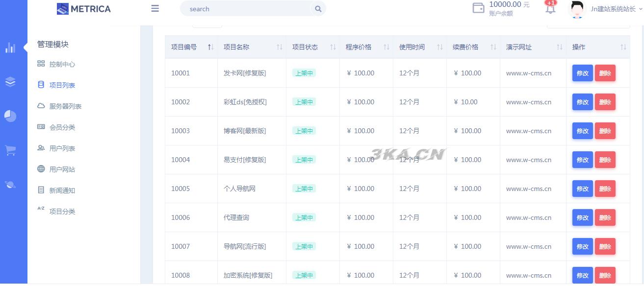The width and height of the screenshot is (644, 286).
Task: Open 控制中心 in the sidebar menu
Action: coord(62,64)
